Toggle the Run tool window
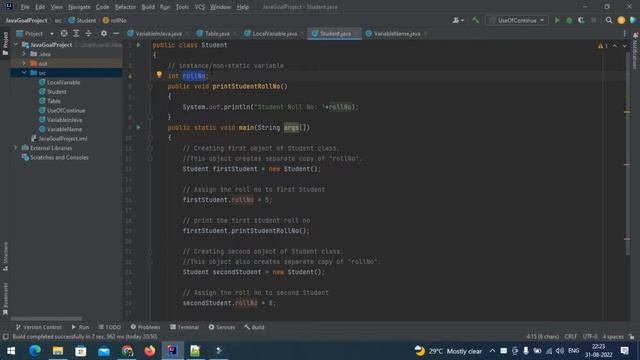Viewport: 640px width, 360px height. pyautogui.click(x=80, y=327)
